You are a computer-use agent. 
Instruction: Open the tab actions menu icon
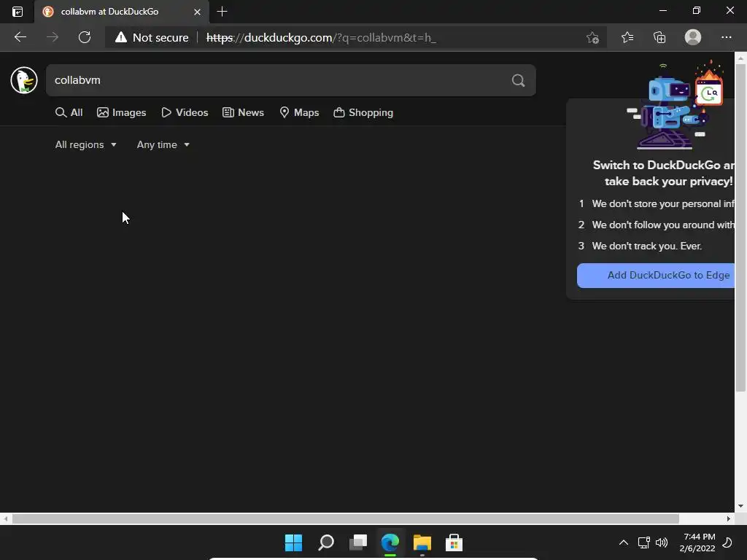pyautogui.click(x=18, y=12)
